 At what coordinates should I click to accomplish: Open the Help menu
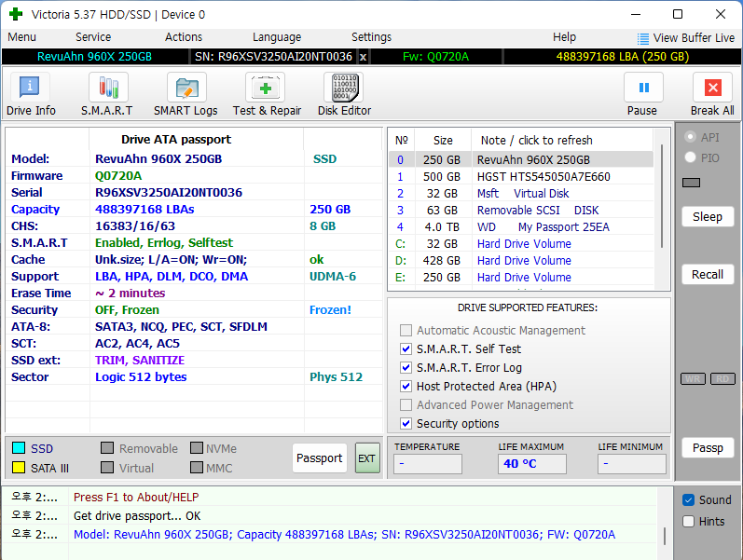[564, 37]
